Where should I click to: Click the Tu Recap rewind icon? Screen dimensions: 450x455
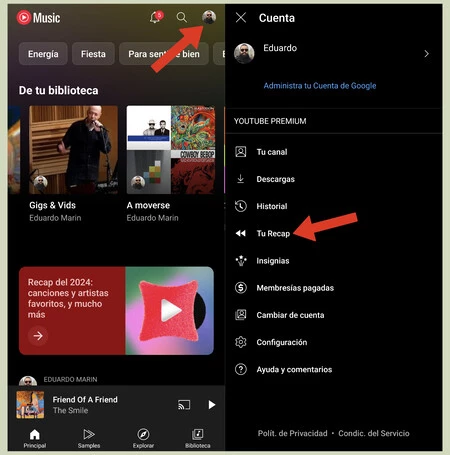click(x=241, y=233)
